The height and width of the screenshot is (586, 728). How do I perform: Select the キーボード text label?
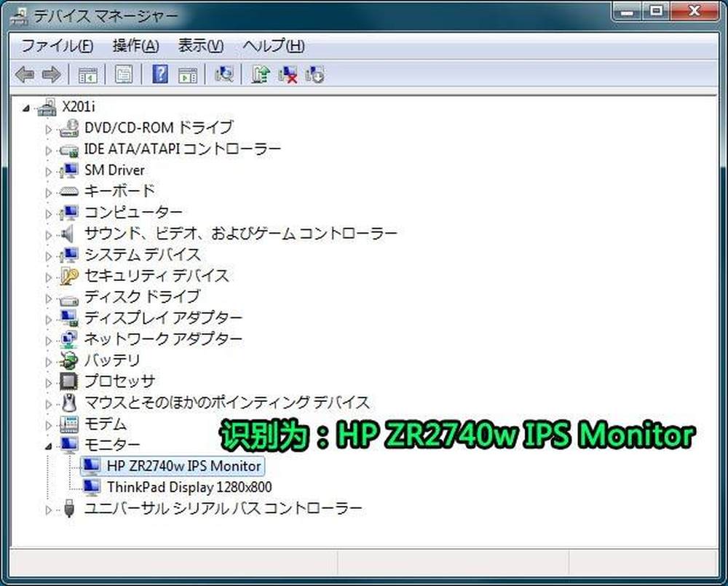119,191
